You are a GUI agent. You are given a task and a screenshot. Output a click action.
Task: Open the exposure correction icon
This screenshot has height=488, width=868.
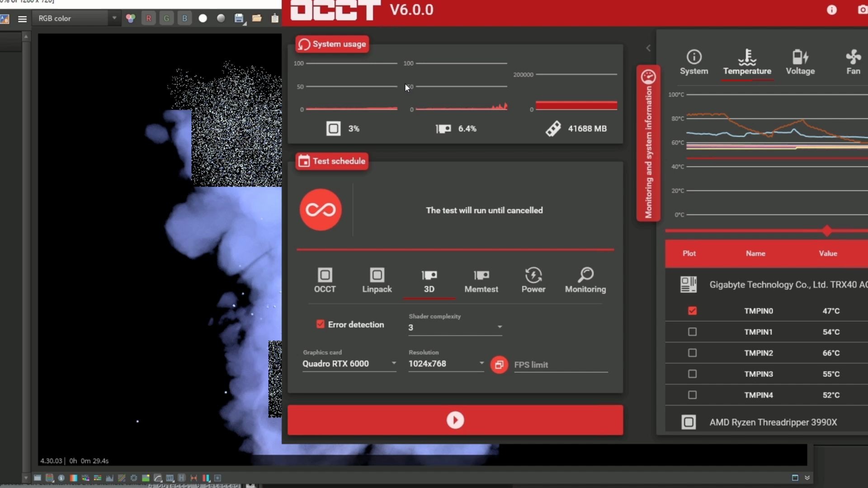(134, 478)
